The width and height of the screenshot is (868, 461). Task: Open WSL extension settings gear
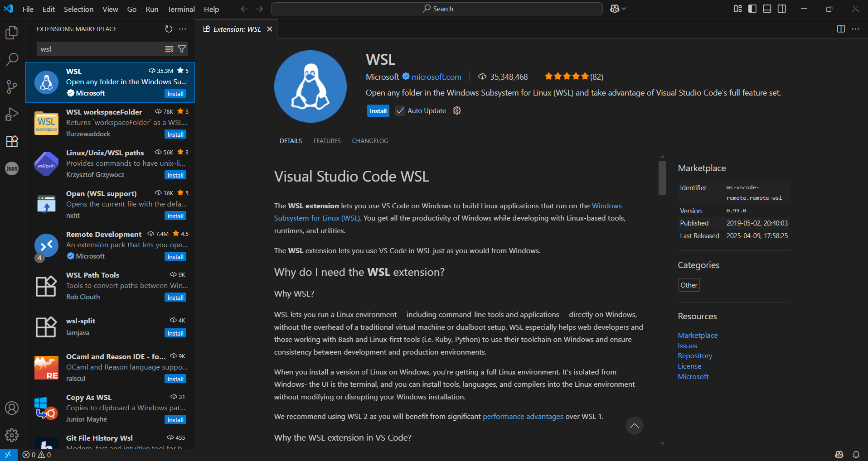click(x=457, y=110)
